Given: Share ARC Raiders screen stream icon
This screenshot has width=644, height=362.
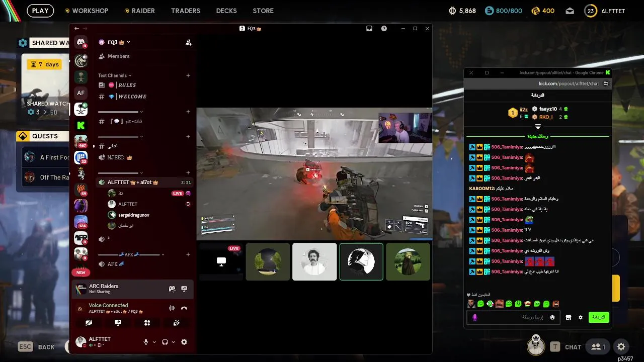Looking at the screenshot, I should point(184,289).
